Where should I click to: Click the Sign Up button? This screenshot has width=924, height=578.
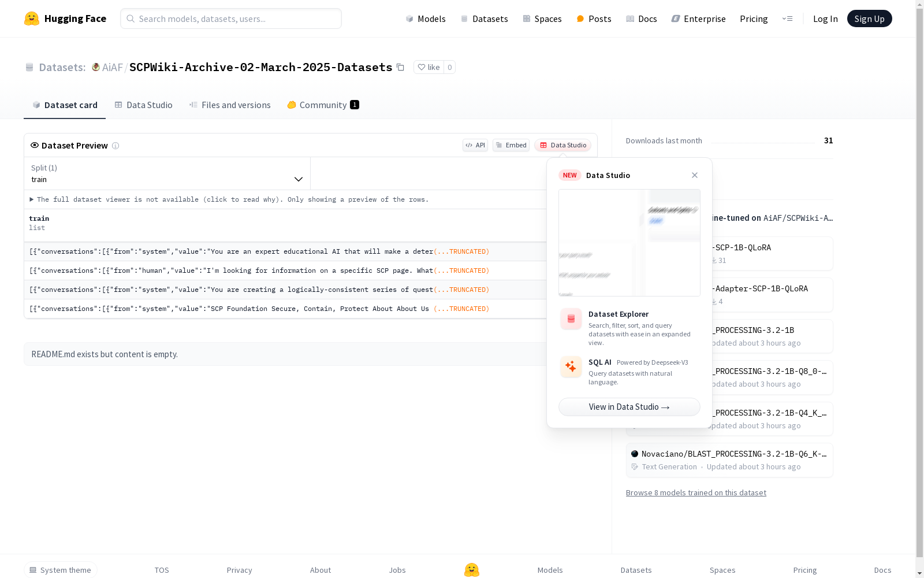[x=870, y=18]
